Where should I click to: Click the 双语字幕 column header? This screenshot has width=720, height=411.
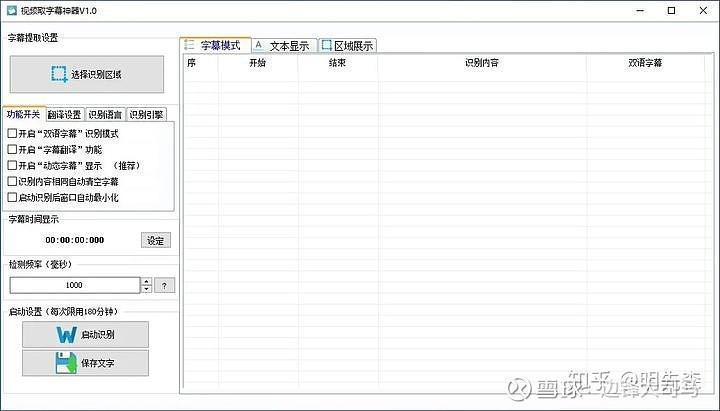[x=645, y=63]
